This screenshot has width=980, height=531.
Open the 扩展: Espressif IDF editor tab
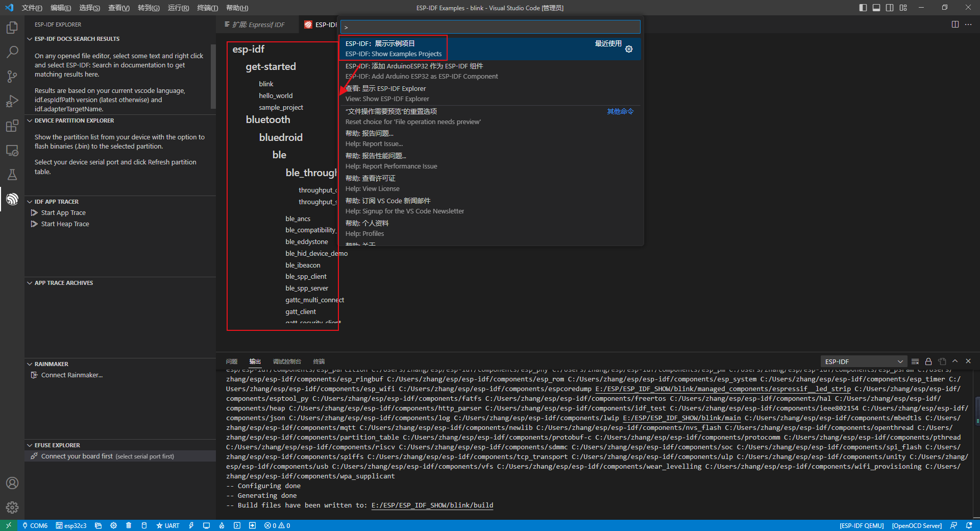coord(258,25)
